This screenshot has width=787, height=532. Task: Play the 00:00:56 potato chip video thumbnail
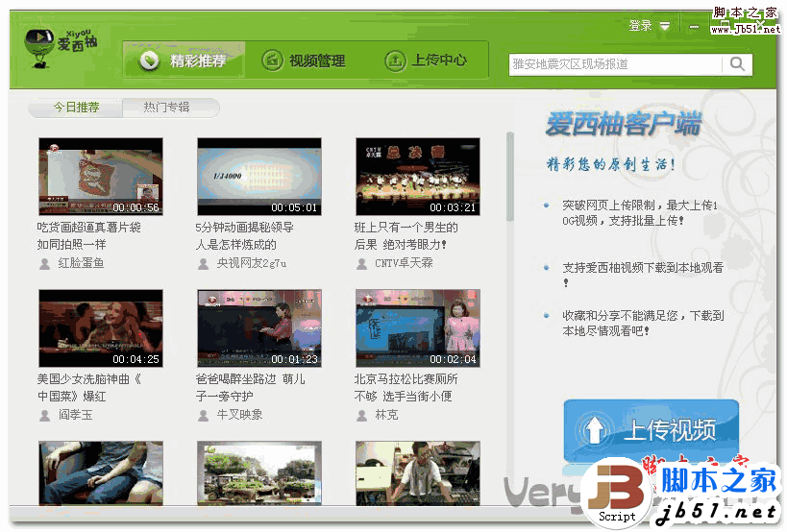(101, 177)
